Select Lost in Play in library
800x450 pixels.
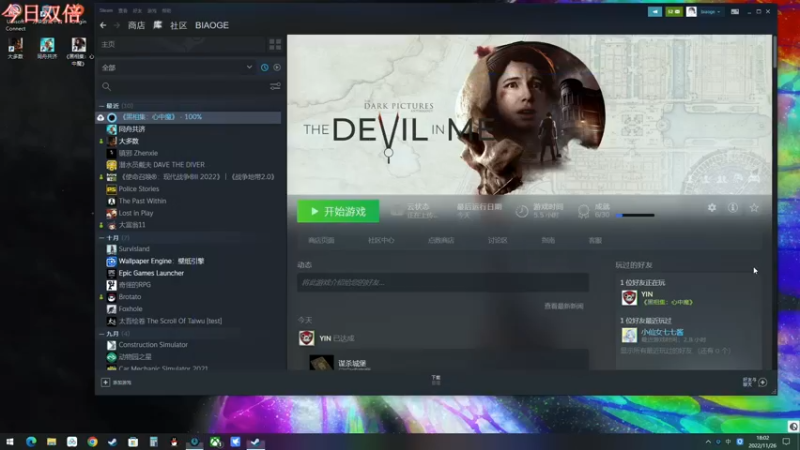coord(136,213)
